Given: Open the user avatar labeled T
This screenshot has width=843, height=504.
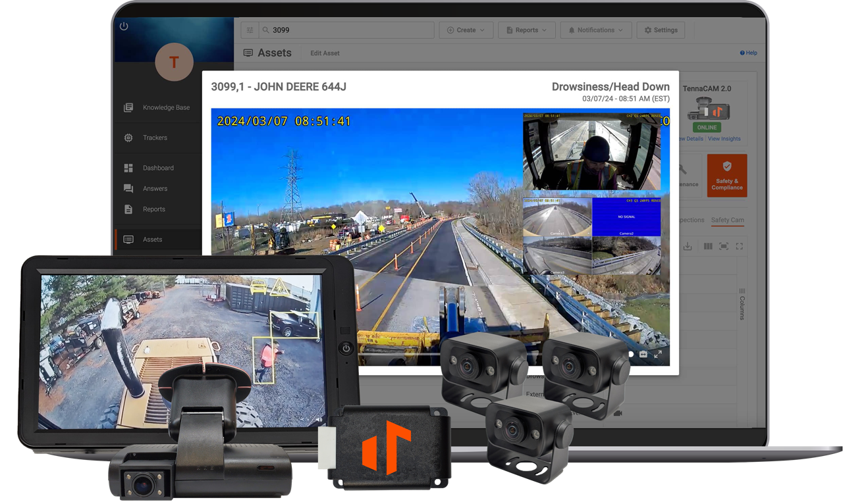Looking at the screenshot, I should point(174,62).
